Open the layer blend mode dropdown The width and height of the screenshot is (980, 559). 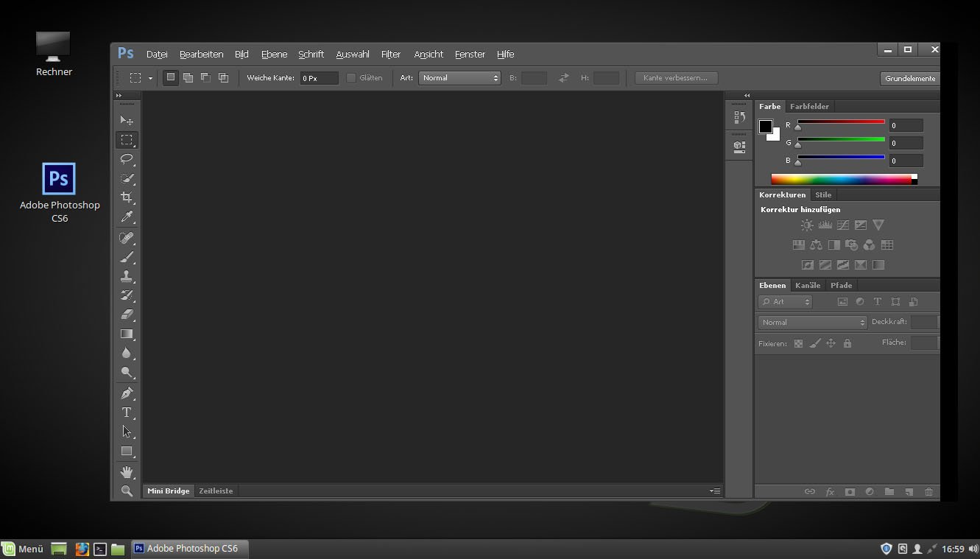[812, 323]
